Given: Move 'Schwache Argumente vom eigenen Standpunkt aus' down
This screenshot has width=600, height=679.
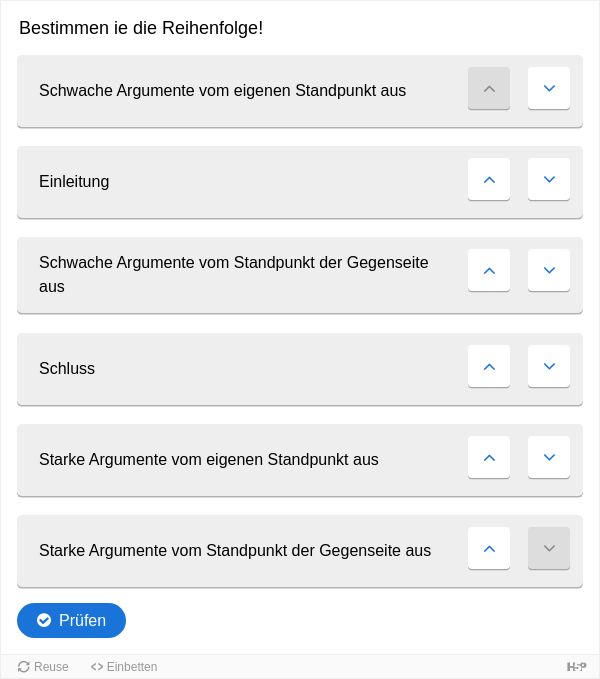Looking at the screenshot, I should tap(549, 88).
